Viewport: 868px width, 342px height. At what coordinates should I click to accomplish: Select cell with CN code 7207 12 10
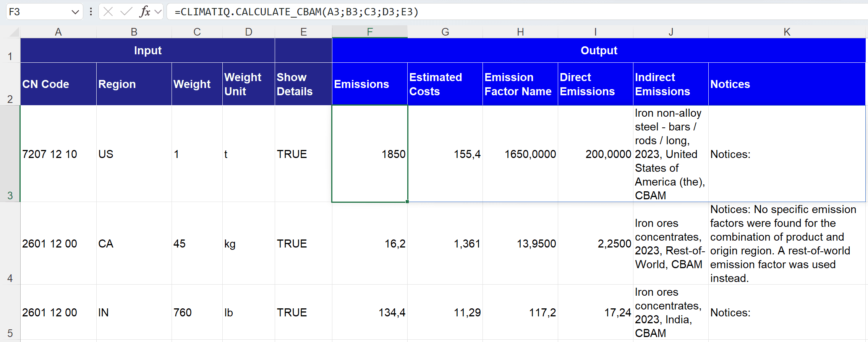click(58, 154)
